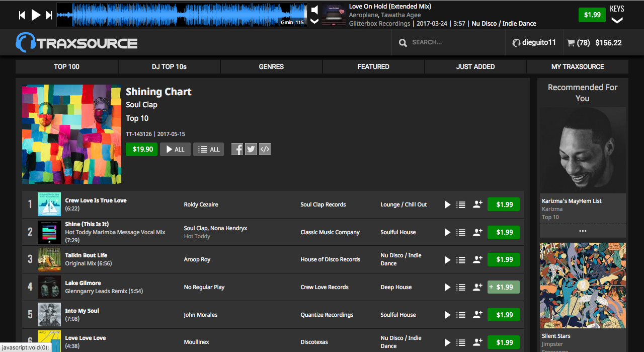Mute the player volume speaker icon
Screen dimensions: 644x352
tap(314, 10)
